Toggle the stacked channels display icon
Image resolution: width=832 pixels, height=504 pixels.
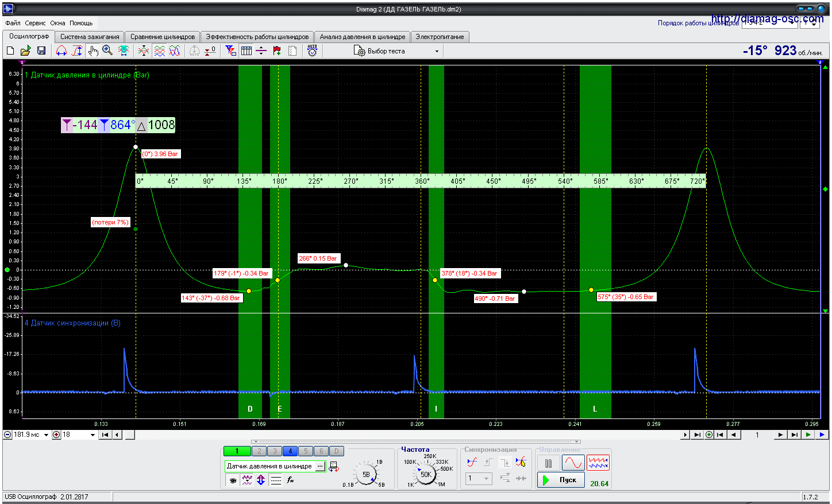[160, 51]
